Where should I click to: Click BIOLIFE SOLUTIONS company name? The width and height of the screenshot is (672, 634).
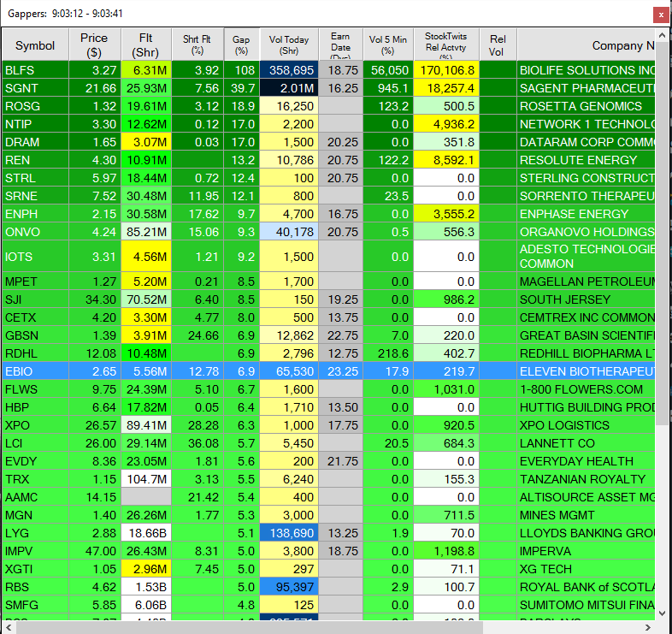[587, 70]
